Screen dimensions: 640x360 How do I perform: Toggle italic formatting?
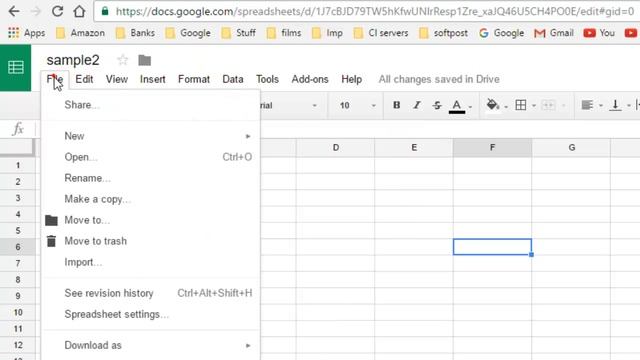pyautogui.click(x=416, y=105)
